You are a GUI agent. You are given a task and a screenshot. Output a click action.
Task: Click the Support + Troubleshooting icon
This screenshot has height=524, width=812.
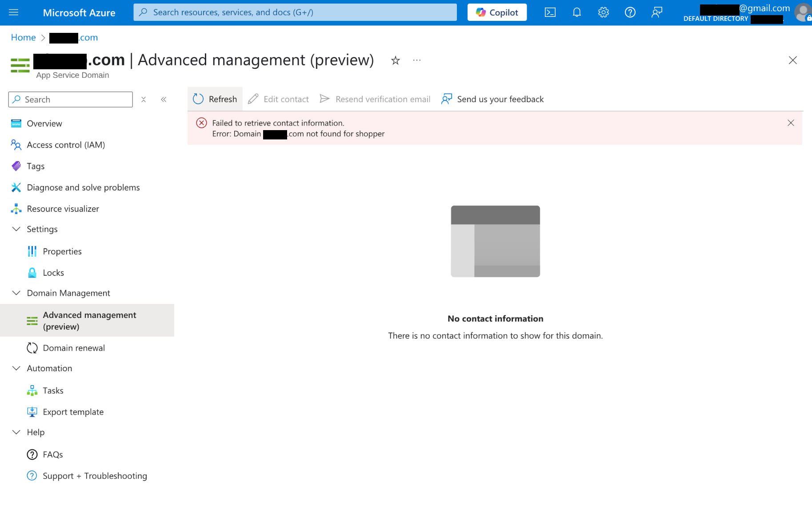click(x=32, y=476)
